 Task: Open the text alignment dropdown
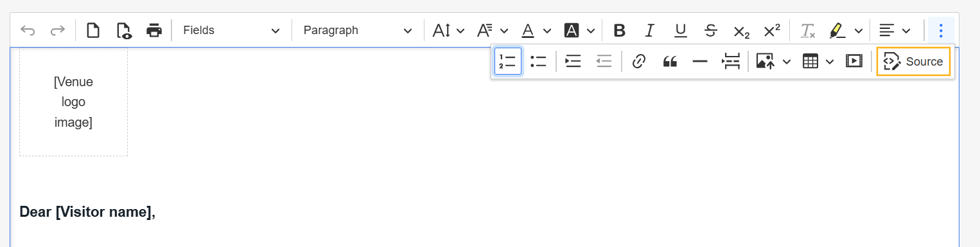[895, 30]
